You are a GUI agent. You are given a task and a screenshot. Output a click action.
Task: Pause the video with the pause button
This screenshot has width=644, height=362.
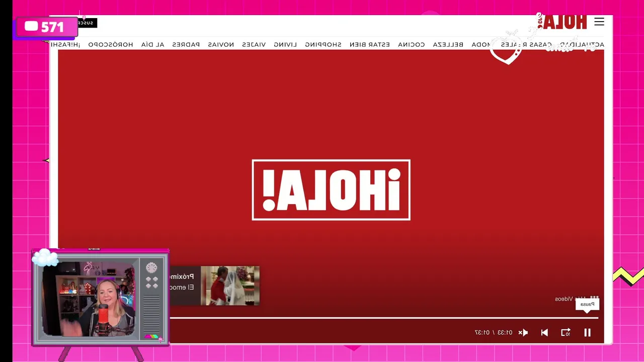point(587,332)
